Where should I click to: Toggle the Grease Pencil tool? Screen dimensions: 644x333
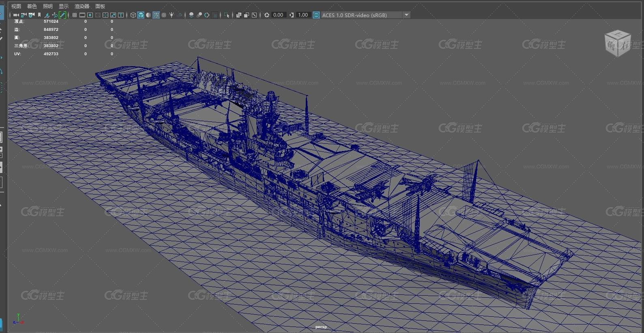(x=62, y=15)
